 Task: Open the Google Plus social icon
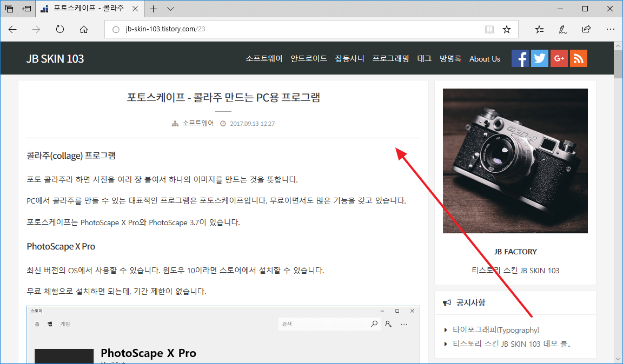click(x=559, y=58)
